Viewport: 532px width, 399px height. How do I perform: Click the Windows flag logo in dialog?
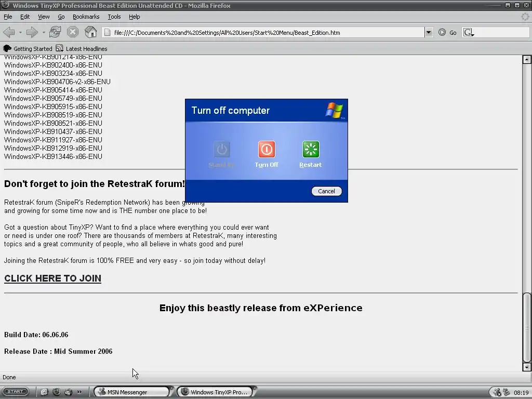coord(335,110)
